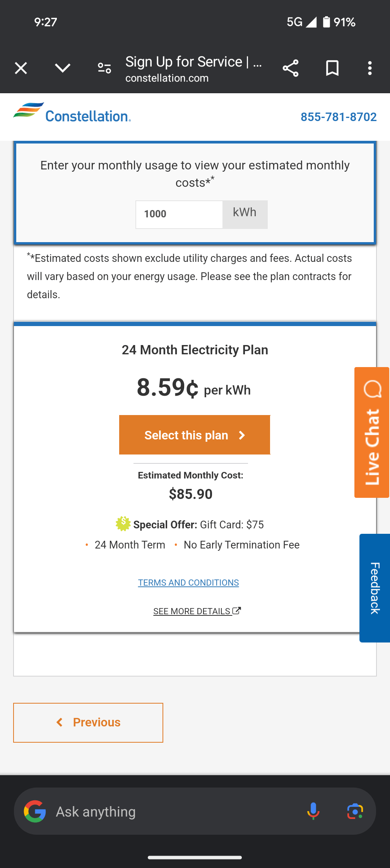390x868 pixels.
Task: Open Terms and Conditions link
Action: click(x=188, y=583)
